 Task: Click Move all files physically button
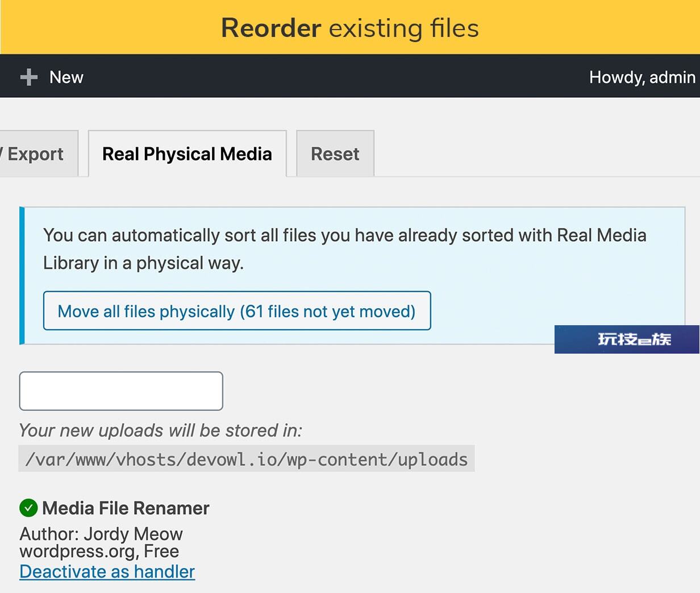(237, 311)
